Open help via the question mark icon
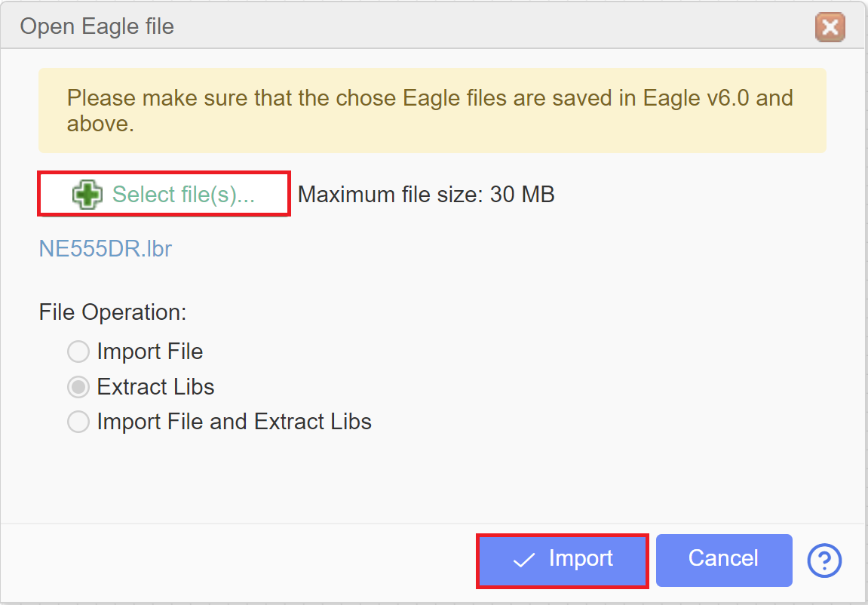This screenshot has height=605, width=868. pyautogui.click(x=824, y=560)
